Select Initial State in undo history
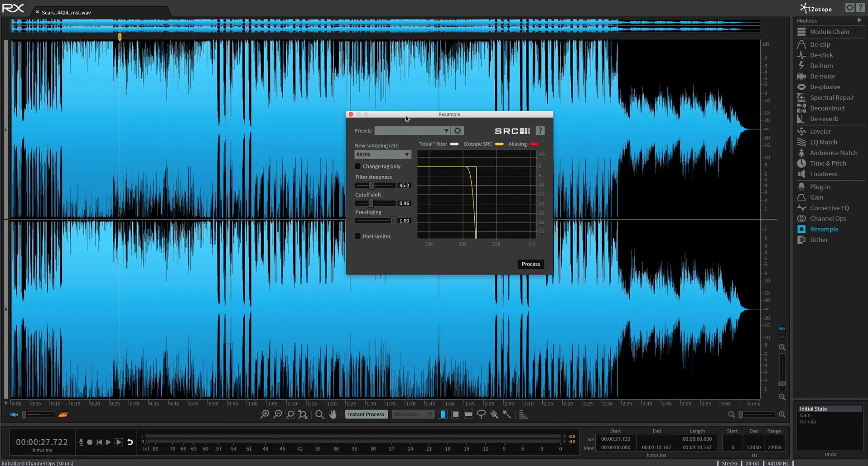The image size is (868, 466). click(830, 409)
